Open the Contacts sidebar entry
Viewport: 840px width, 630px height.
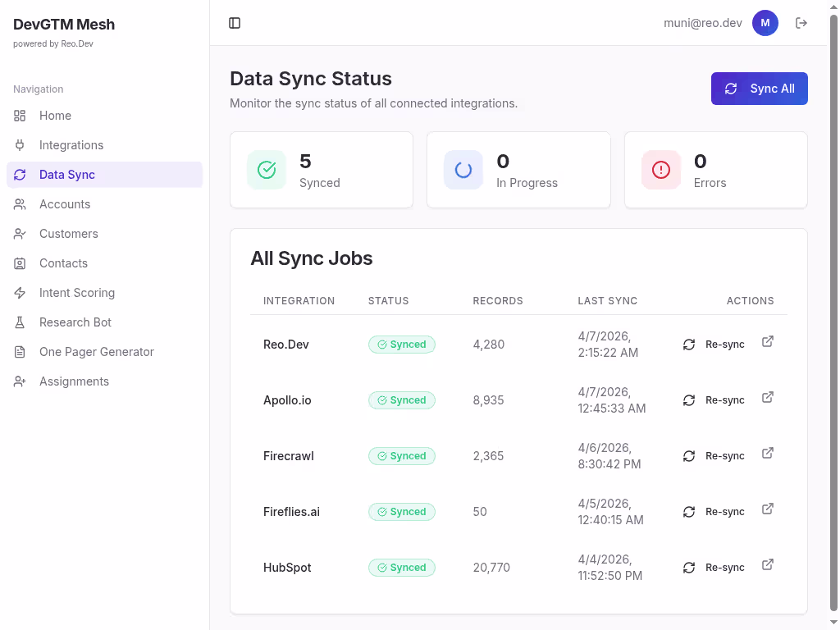[63, 262]
